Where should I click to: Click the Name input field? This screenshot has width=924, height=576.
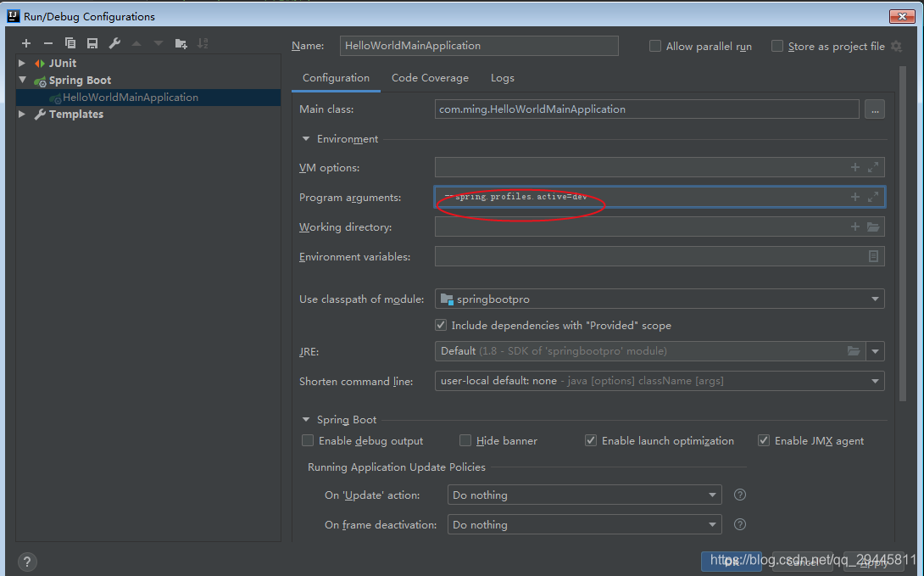click(479, 46)
